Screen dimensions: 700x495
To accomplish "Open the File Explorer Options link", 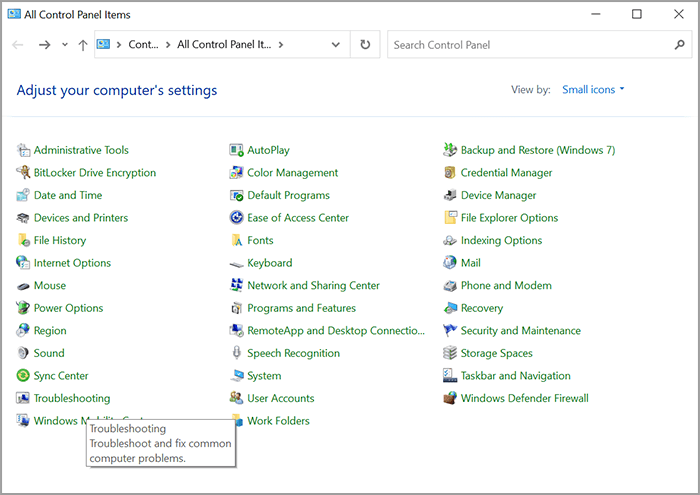I will coord(509,218).
